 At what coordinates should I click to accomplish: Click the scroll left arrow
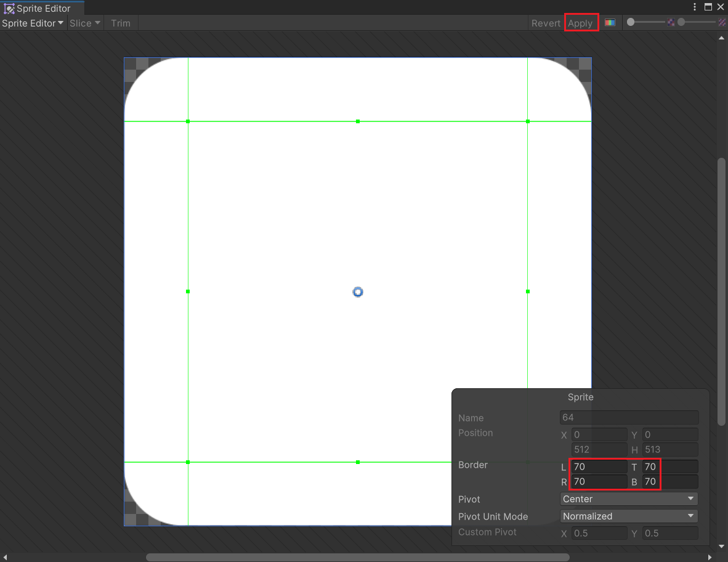5,557
